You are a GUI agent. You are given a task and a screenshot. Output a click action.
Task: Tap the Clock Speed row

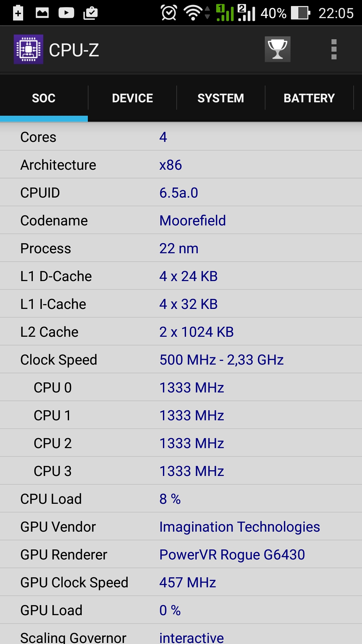tap(181, 360)
